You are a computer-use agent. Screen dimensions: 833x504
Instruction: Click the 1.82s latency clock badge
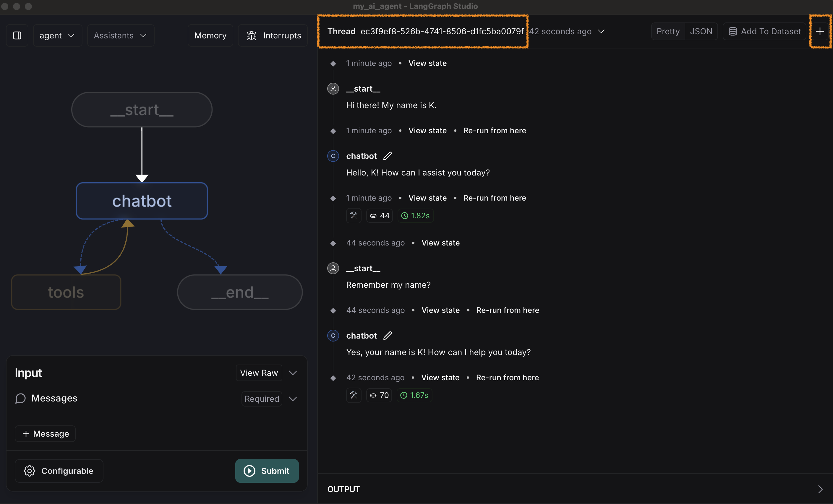(416, 216)
